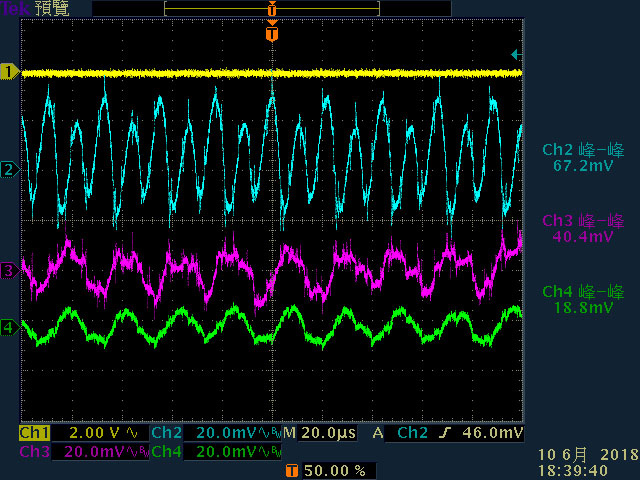Select the Ch2 channel label
This screenshot has width=640, height=480.
pos(167,433)
